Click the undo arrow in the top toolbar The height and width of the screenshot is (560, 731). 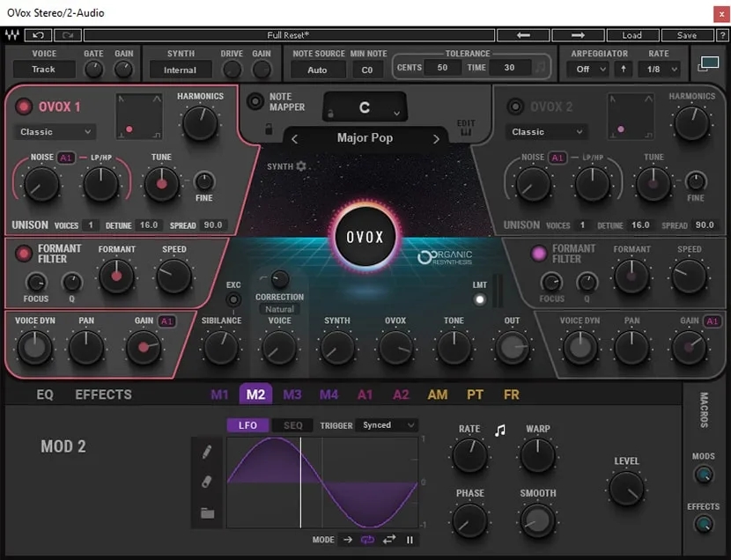(x=39, y=35)
